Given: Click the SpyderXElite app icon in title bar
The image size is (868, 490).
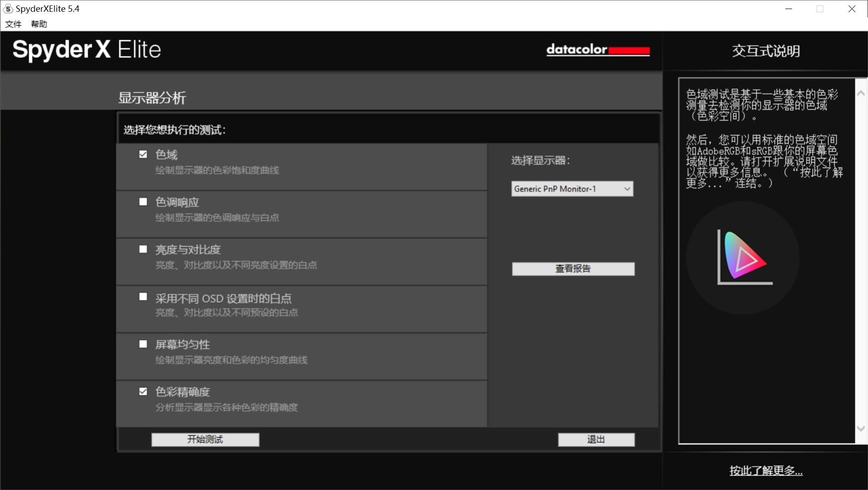Looking at the screenshot, I should (8, 9).
